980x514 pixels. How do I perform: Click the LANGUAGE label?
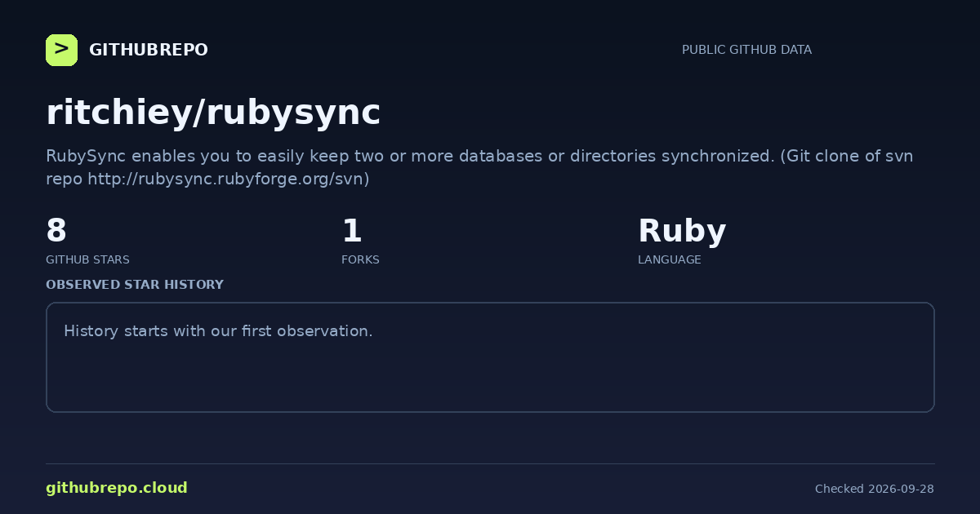669,259
